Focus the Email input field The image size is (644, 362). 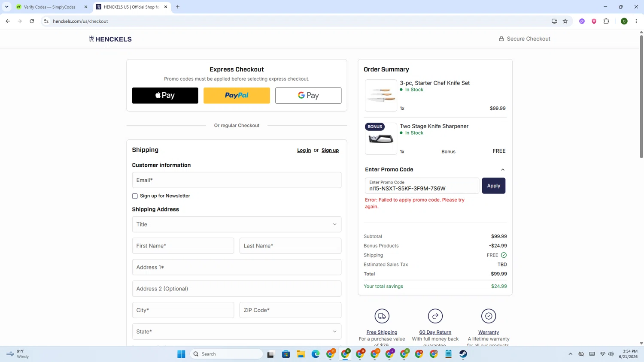237,180
